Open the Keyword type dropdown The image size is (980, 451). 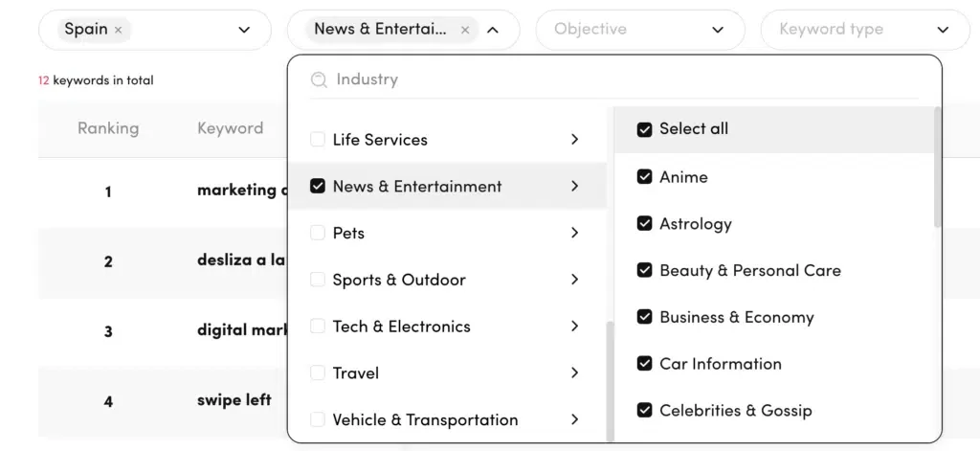pos(865,30)
